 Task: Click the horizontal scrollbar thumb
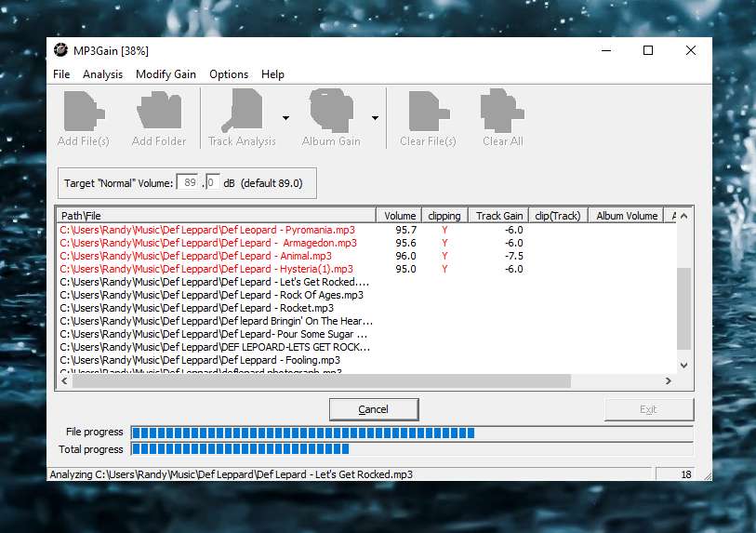point(322,381)
